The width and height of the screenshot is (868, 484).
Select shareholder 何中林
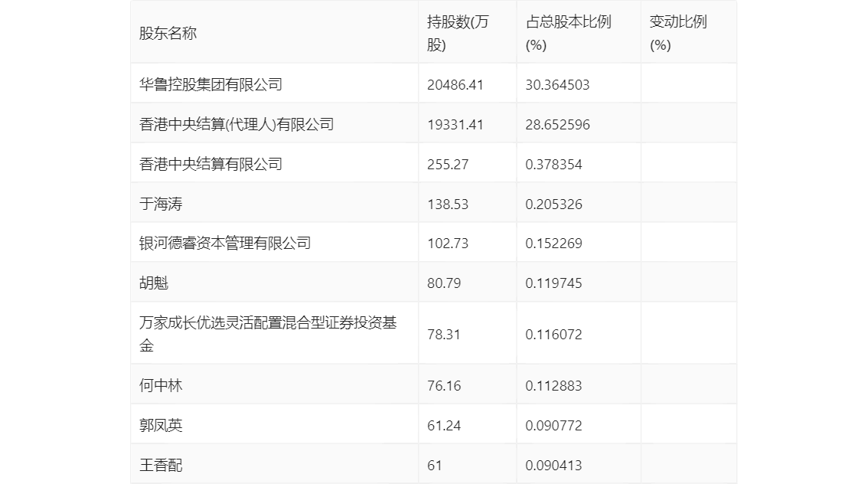[161, 385]
